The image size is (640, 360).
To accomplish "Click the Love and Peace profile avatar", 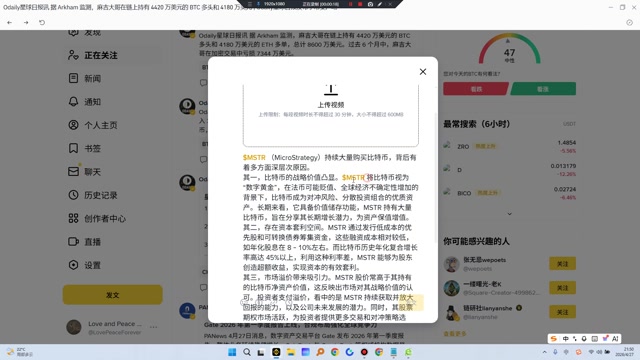I will [x=74, y=327].
